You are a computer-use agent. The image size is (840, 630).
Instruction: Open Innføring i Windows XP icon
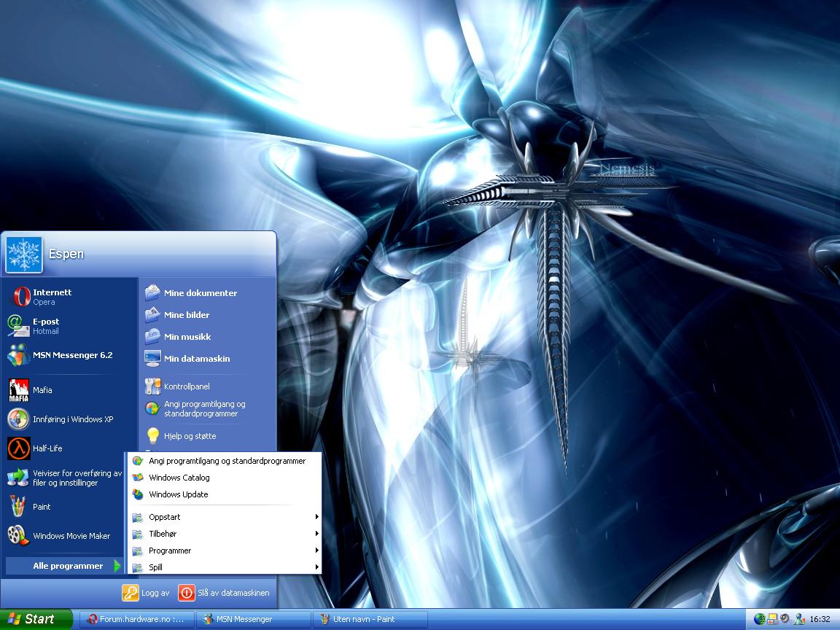(18, 419)
